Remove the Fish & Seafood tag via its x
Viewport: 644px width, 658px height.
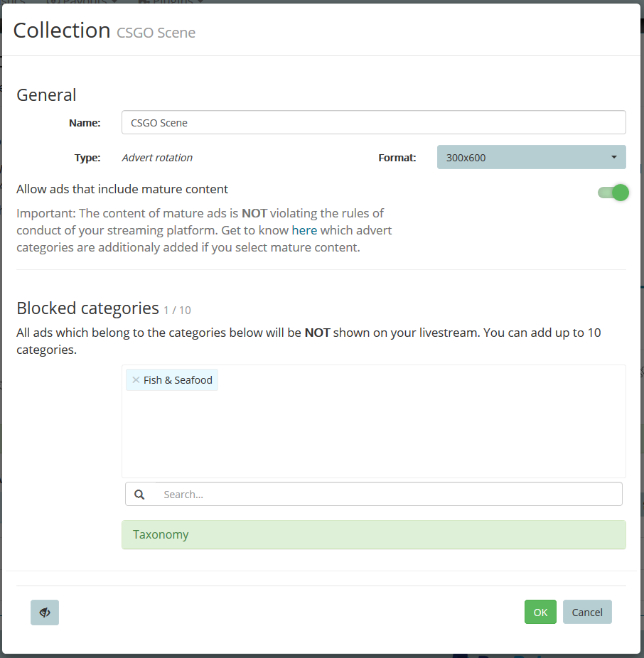click(136, 380)
